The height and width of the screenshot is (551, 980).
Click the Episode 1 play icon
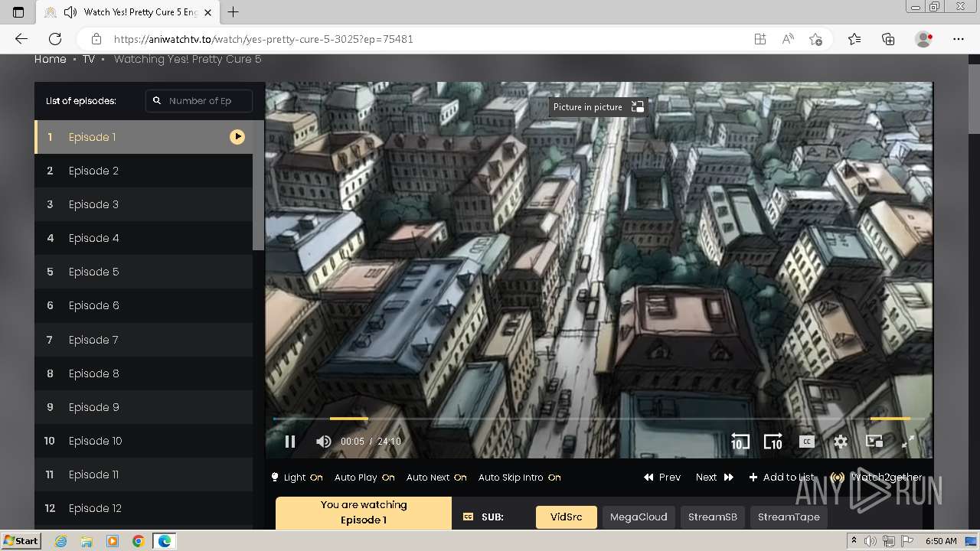click(237, 137)
